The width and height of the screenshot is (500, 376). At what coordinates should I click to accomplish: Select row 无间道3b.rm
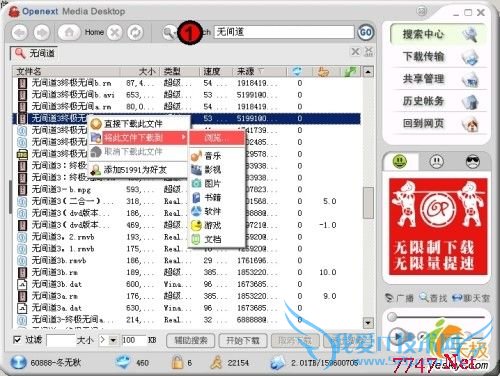tap(187, 272)
